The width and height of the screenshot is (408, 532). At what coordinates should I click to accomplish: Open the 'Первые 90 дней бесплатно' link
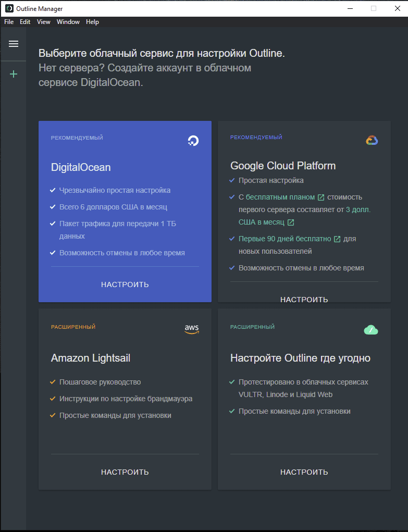pos(285,239)
